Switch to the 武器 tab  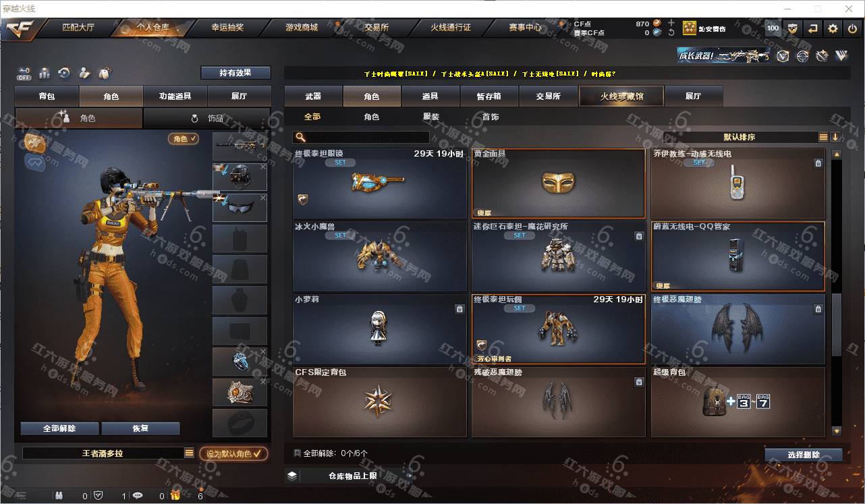tap(313, 96)
